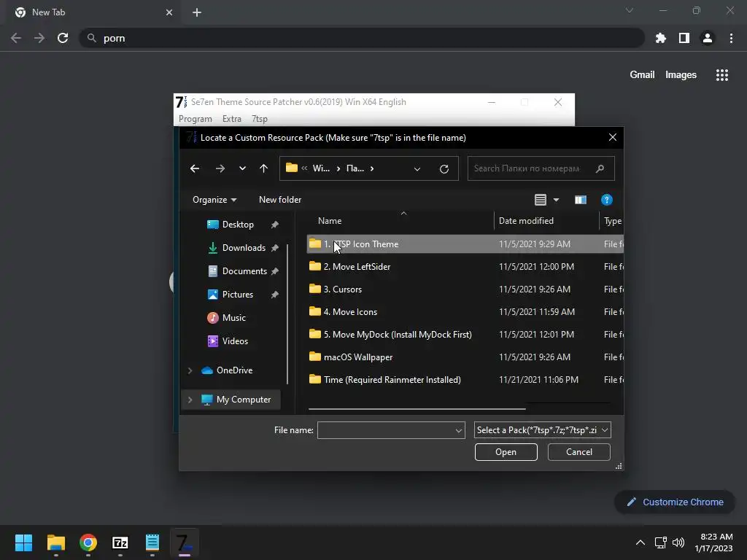
Task: Open Gmail link
Action: tap(642, 75)
